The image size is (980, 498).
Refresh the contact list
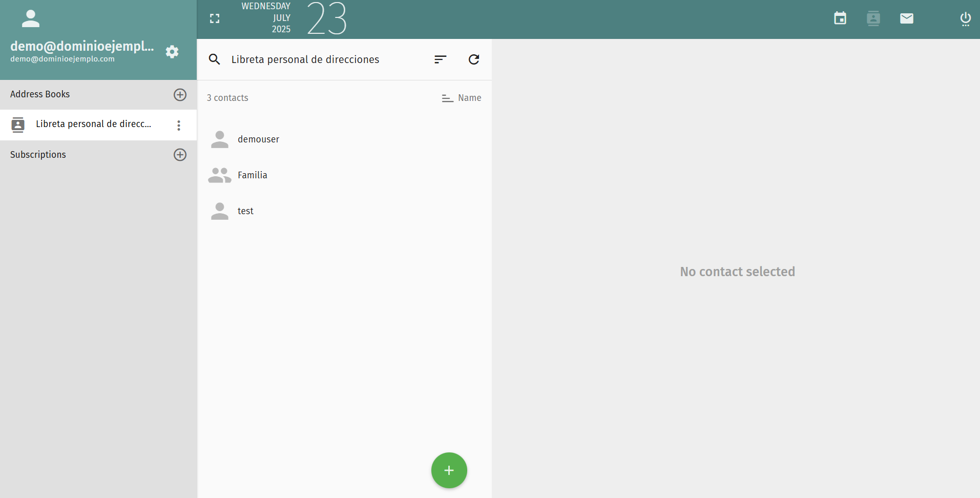click(x=474, y=59)
